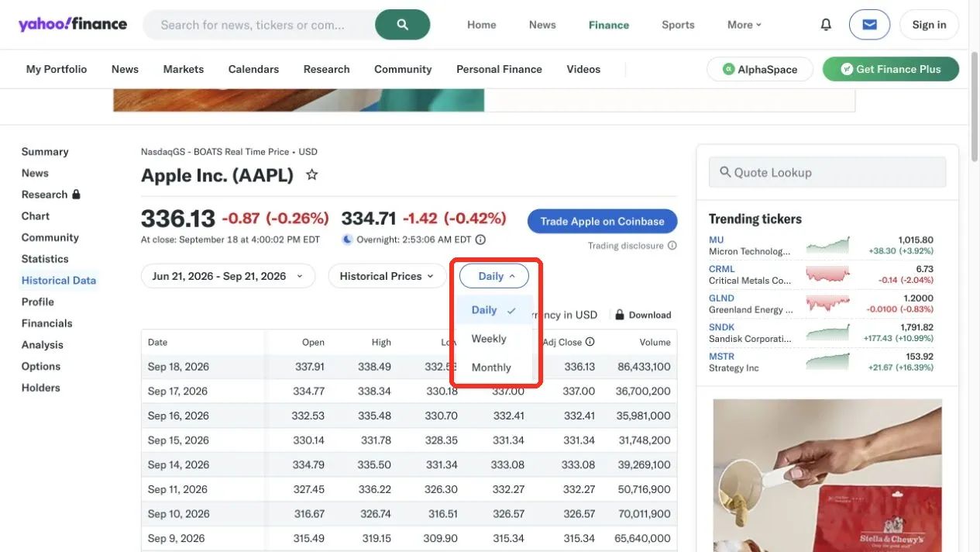980x552 pixels.
Task: Open the My Portfolio tab
Action: [x=57, y=69]
